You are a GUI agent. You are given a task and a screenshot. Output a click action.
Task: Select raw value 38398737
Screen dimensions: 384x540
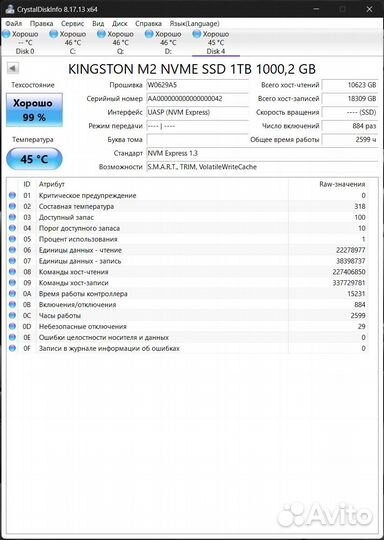[351, 261]
